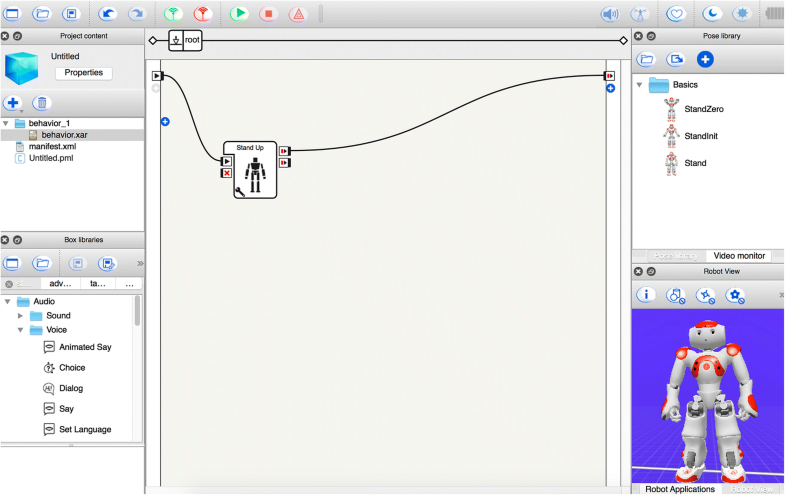Collapse the Audio folder in Box libraries

pyautogui.click(x=8, y=301)
